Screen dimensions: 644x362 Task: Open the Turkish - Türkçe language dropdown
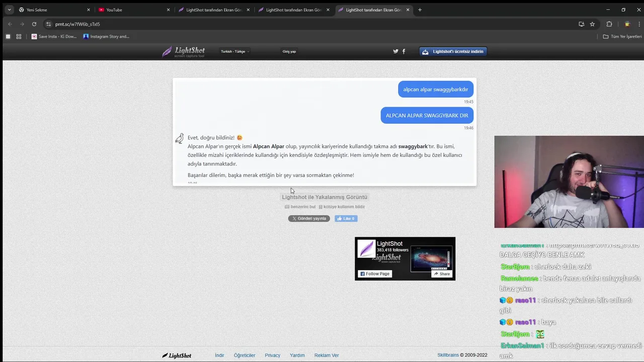click(x=235, y=51)
